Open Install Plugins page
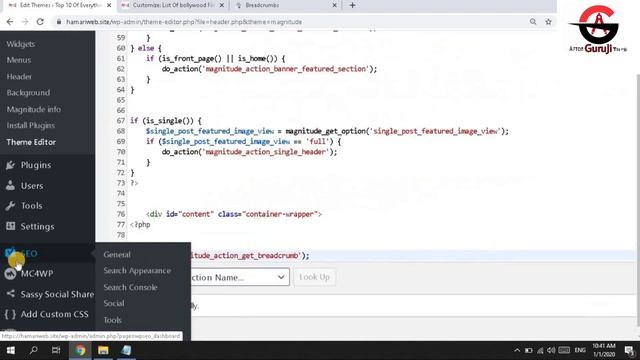The image size is (640, 360). (x=31, y=125)
